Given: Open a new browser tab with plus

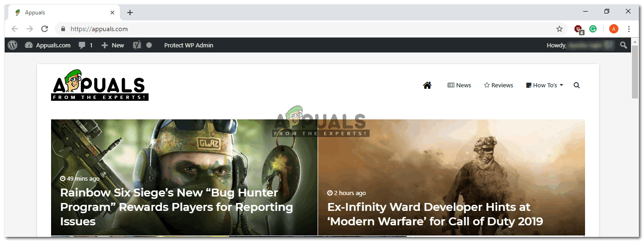Looking at the screenshot, I should (130, 13).
